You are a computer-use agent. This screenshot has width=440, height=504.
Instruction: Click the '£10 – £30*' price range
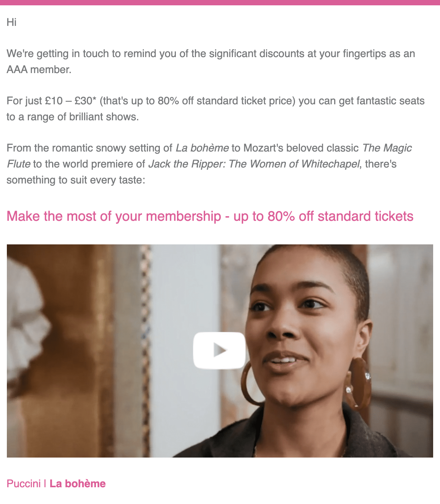71,100
